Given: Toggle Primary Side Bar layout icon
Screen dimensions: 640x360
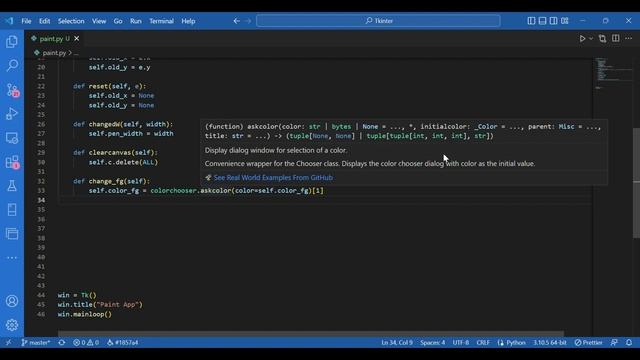Looking at the screenshot, I should [x=531, y=21].
